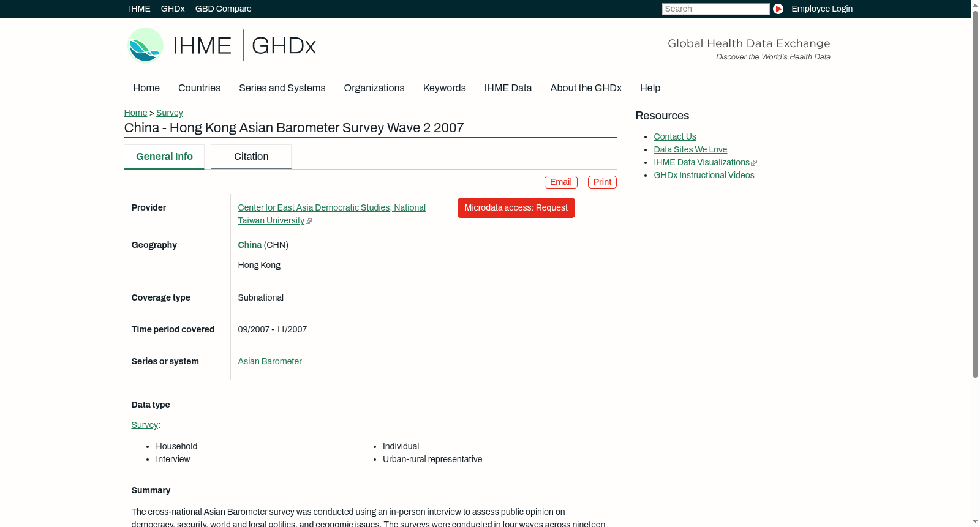This screenshot has height=527, width=980.
Task: Click Home breadcrumb link
Action: 135,113
